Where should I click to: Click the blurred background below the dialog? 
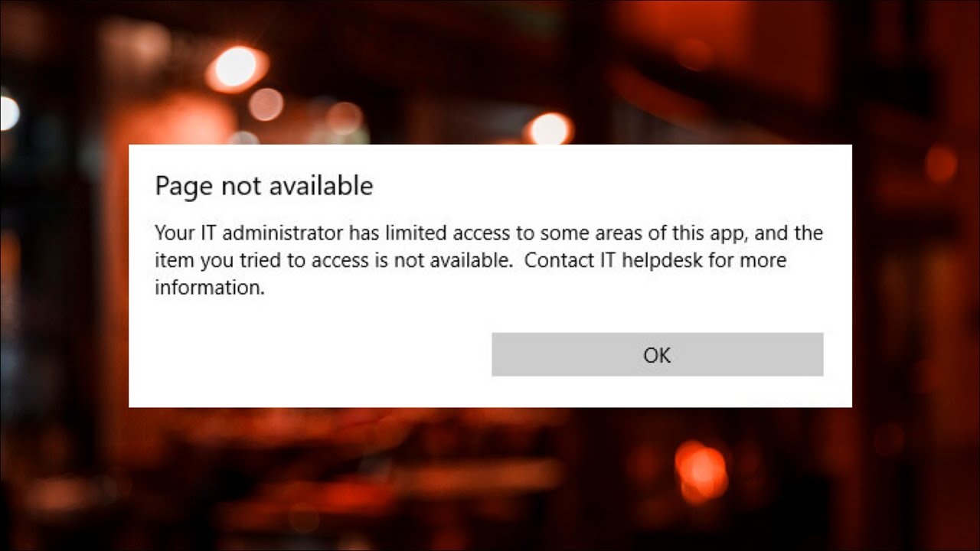[490, 479]
